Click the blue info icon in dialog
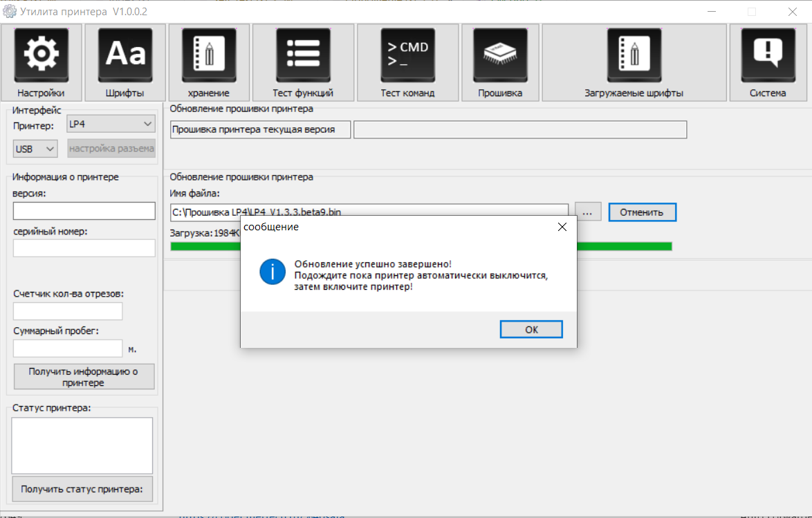This screenshot has width=812, height=518. (273, 272)
